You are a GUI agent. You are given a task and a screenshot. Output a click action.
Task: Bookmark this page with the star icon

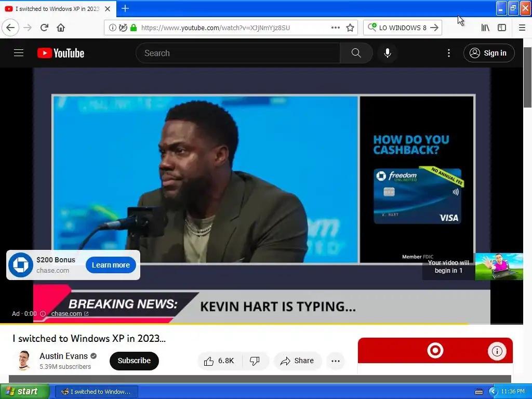[350, 28]
